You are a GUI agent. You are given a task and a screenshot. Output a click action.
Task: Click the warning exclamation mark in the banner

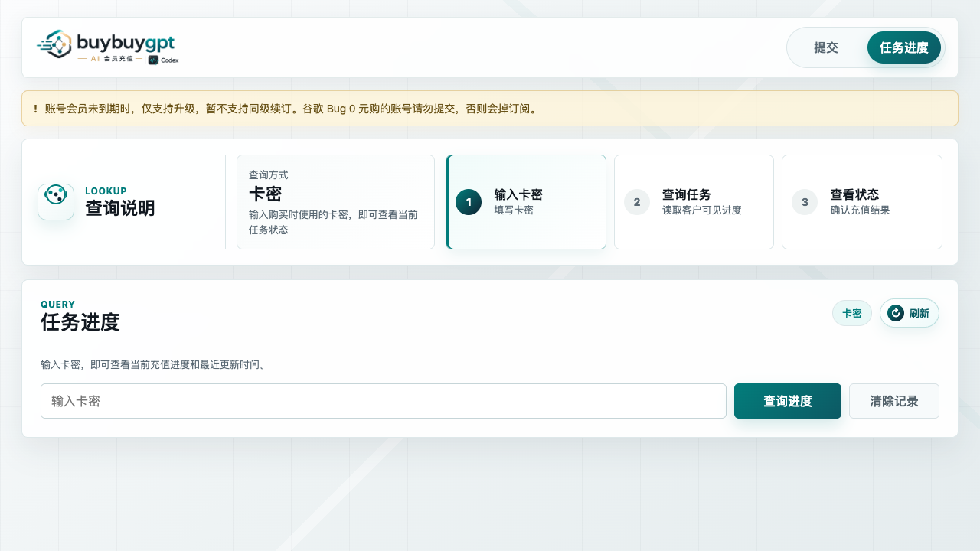(35, 109)
